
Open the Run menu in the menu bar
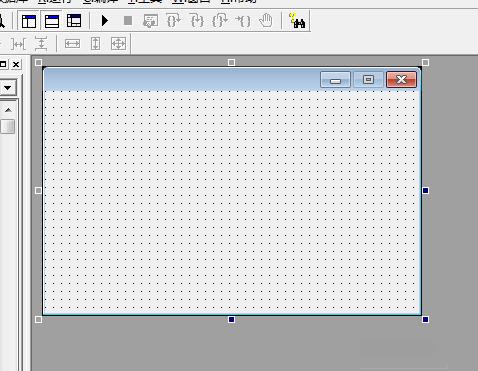tap(55, 1)
